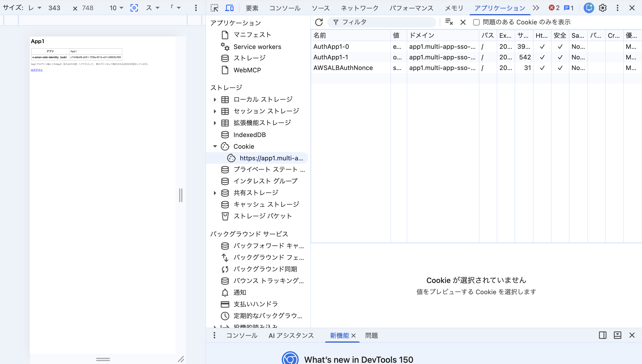Open the zoom percentage dropdown
642x364 pixels.
(117, 8)
